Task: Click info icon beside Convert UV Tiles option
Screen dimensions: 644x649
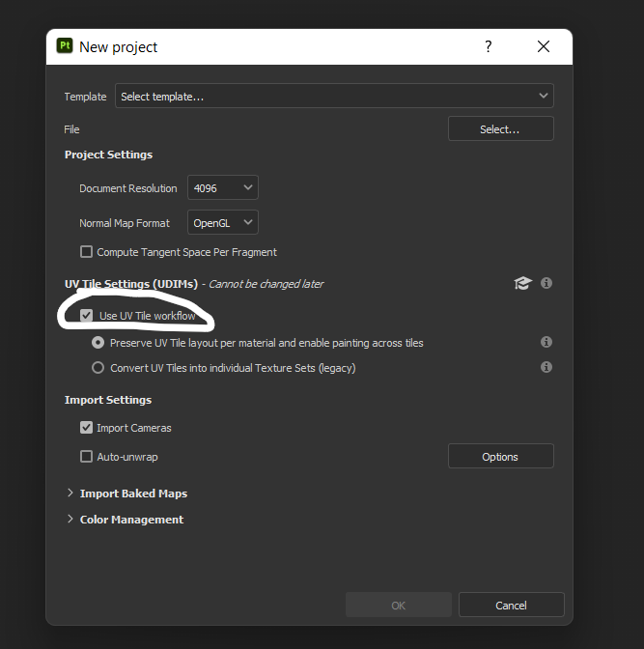Action: point(546,367)
